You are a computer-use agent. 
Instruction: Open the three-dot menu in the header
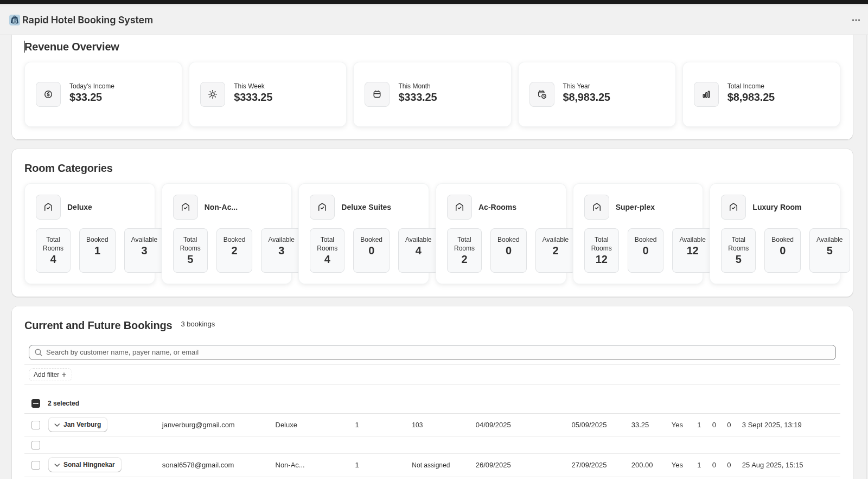tap(856, 20)
